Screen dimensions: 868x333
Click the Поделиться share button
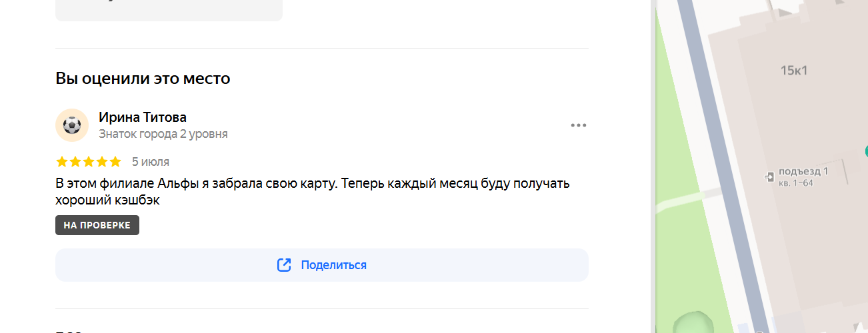coord(322,265)
